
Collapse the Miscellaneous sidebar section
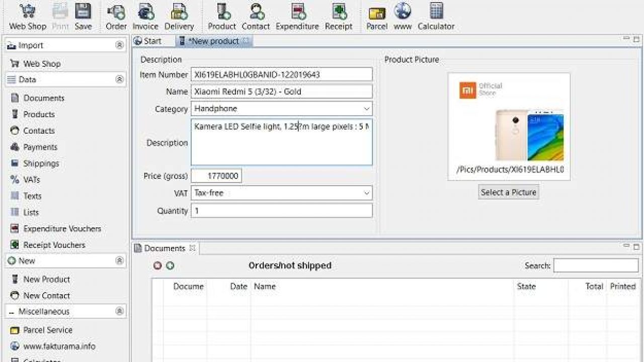click(x=119, y=312)
